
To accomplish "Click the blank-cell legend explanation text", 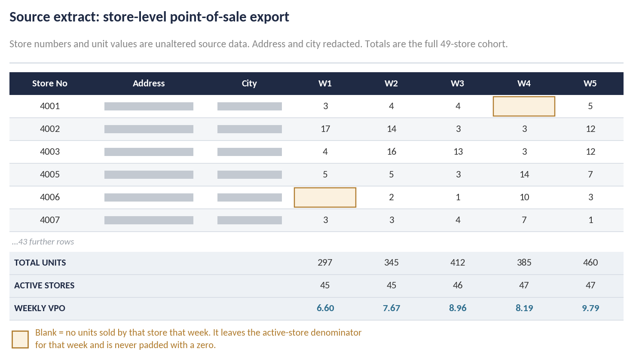I will tap(198, 339).
